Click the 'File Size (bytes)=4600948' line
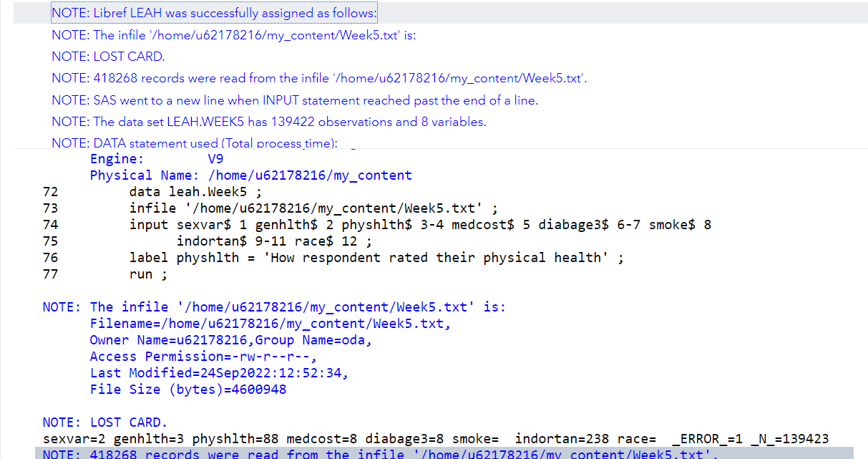 [188, 390]
